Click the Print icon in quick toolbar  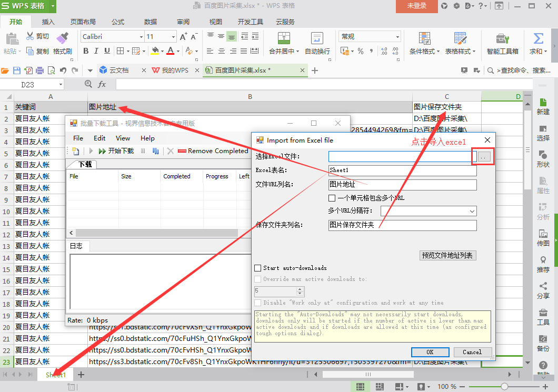(40, 71)
